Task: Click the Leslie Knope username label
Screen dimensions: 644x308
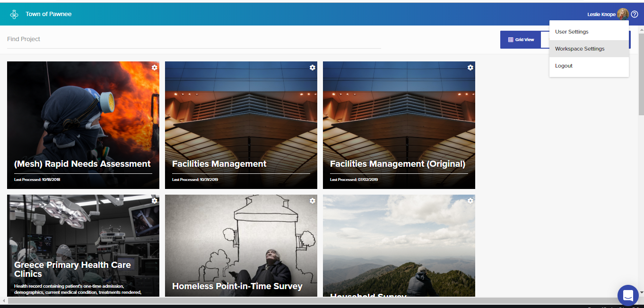Action: 601,14
